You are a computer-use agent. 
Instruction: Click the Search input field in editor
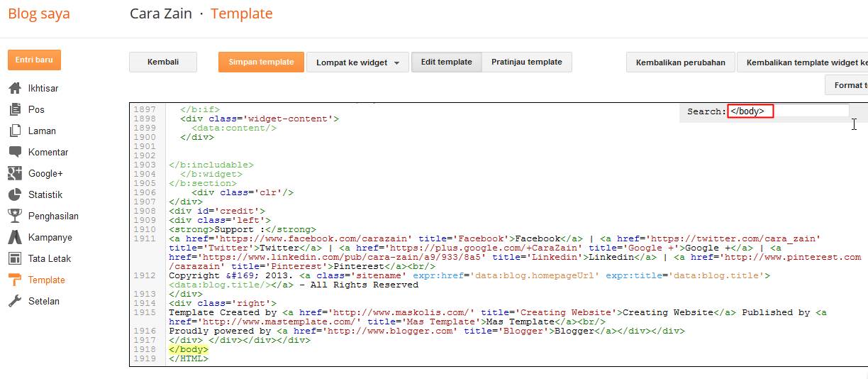click(x=787, y=111)
